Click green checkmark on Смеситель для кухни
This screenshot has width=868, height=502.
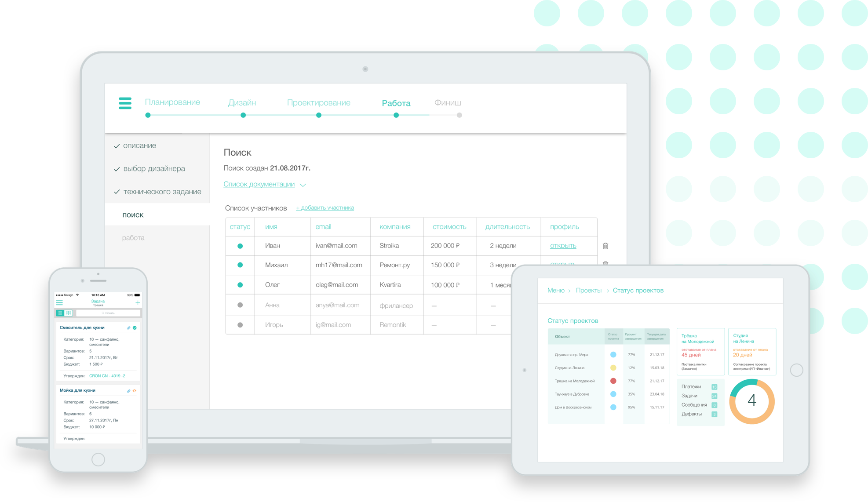tap(135, 328)
